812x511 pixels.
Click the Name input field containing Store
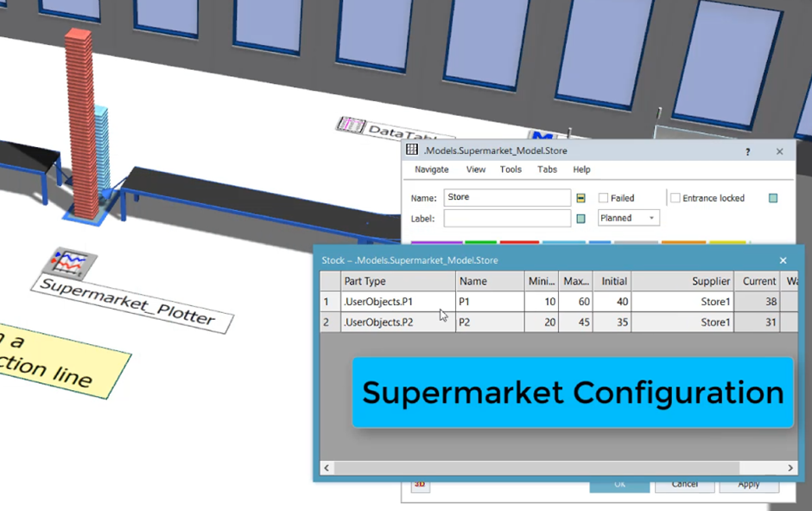coord(507,197)
